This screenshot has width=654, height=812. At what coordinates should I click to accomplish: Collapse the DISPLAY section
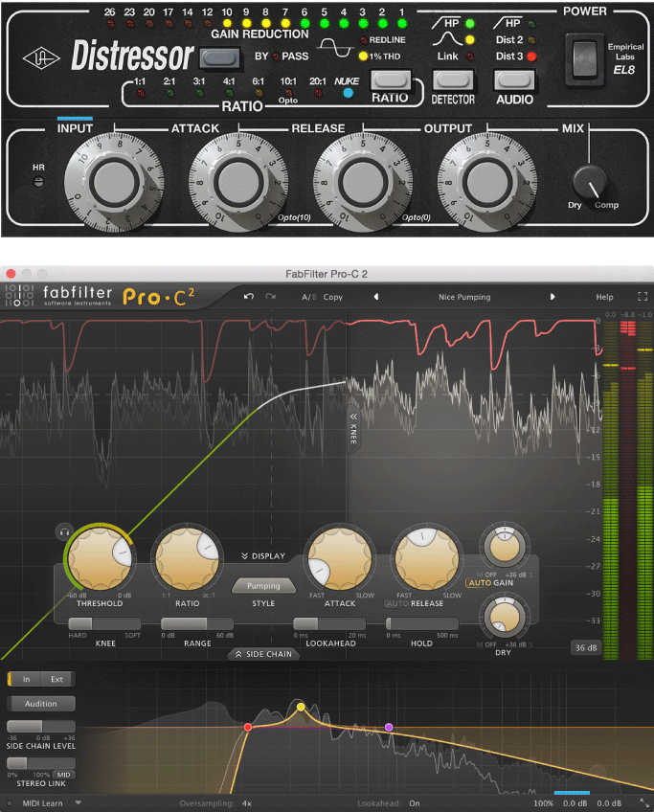click(263, 556)
